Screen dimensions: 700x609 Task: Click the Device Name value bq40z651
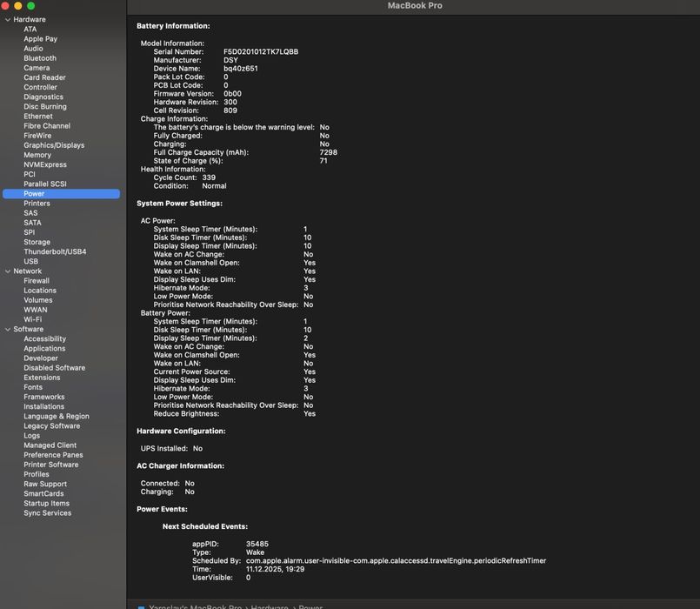point(241,69)
